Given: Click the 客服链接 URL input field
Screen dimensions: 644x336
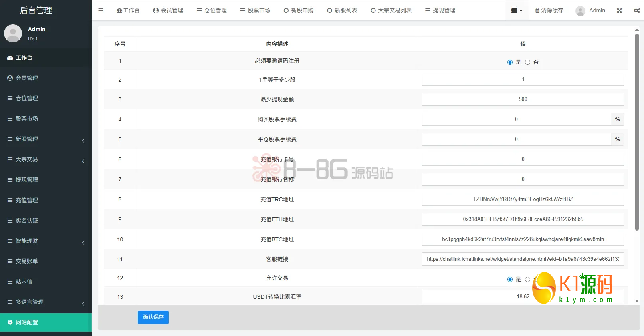Looking at the screenshot, I should pos(523,259).
